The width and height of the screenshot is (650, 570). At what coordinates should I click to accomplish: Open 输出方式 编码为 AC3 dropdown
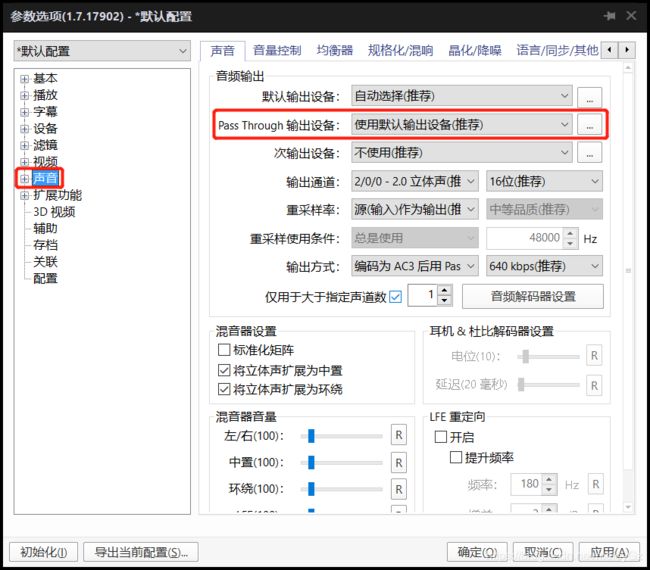coord(415,266)
